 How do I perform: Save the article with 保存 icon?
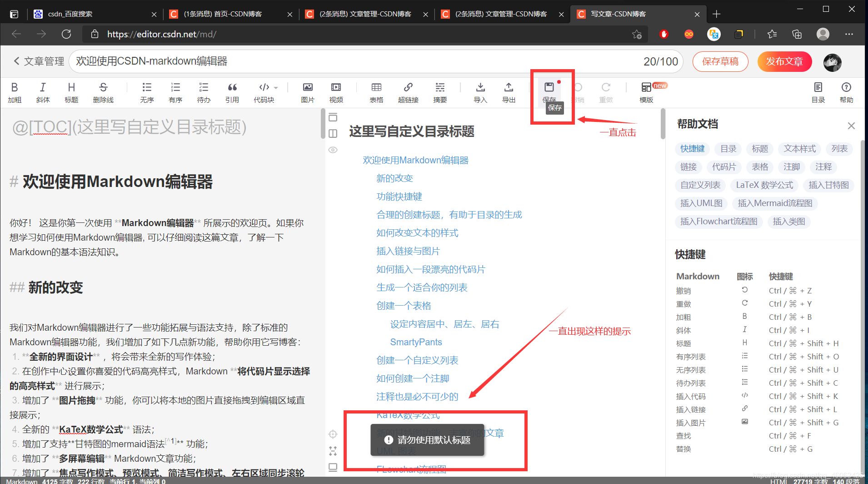(549, 87)
